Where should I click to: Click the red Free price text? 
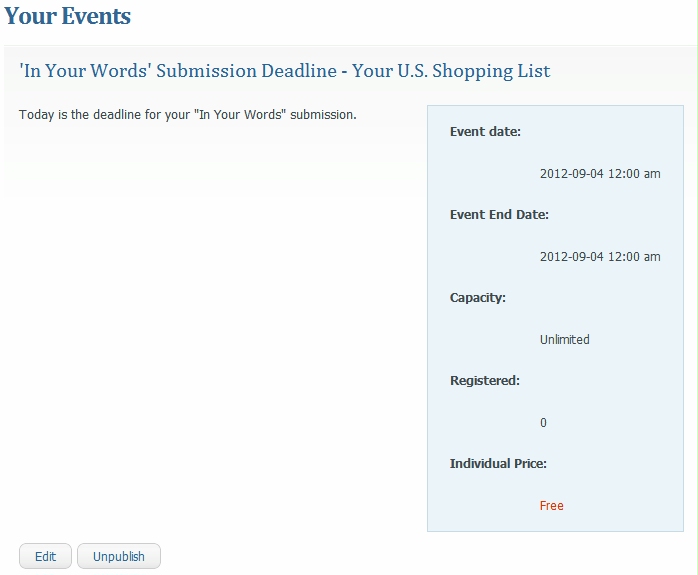pos(552,506)
